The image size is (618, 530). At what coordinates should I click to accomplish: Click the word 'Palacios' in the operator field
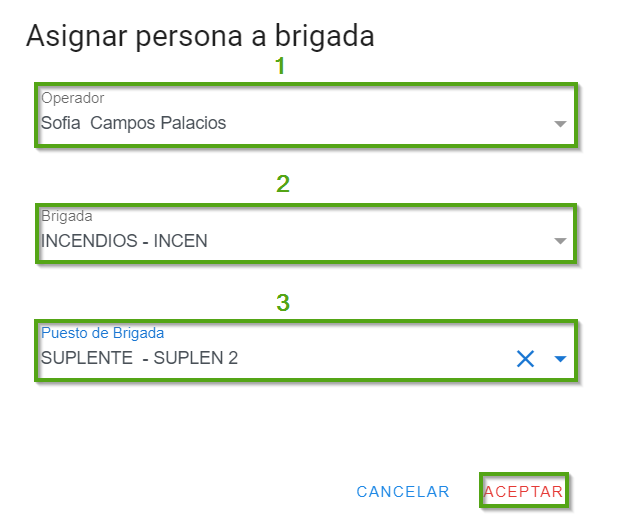(x=194, y=124)
